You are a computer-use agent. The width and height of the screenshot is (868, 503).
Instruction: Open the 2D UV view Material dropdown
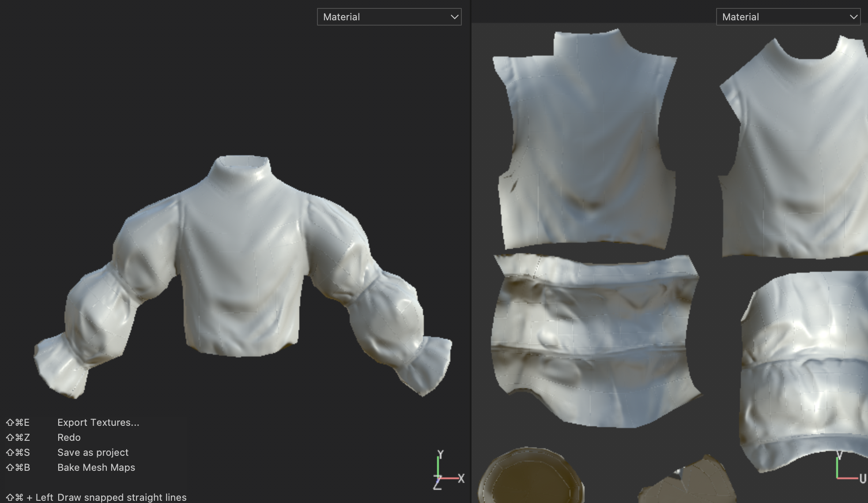[x=788, y=17]
